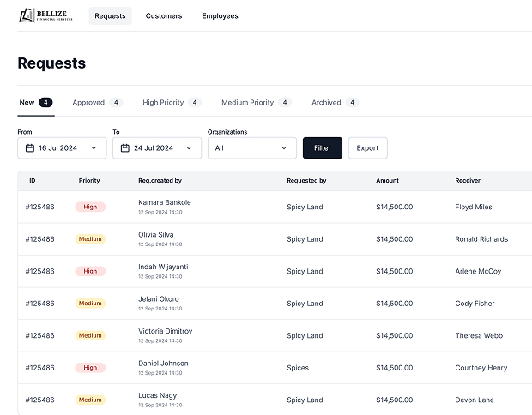Open the request created by Kamara Bankole

click(165, 202)
